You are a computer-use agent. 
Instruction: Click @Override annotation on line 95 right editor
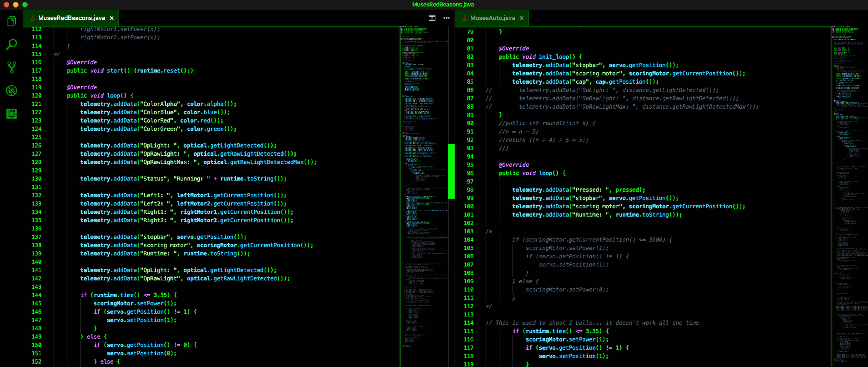(513, 165)
